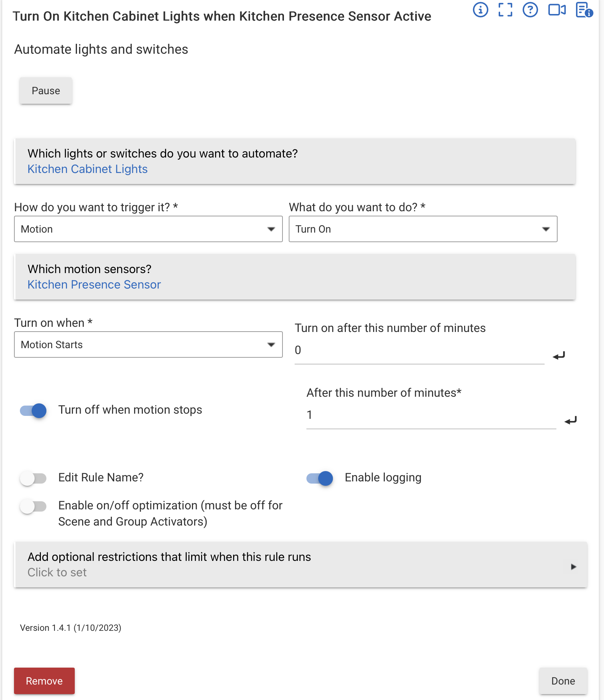Open the action dropdown showing Turn On
604x700 pixels.
tap(423, 229)
